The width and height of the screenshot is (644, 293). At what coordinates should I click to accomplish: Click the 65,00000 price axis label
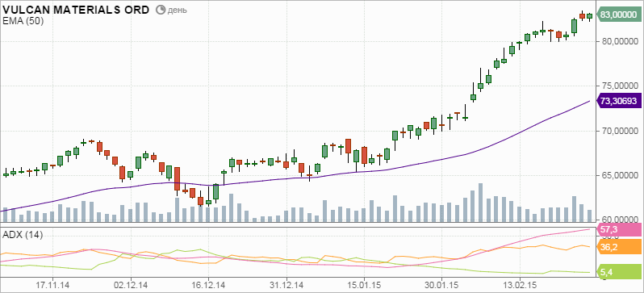(619, 175)
